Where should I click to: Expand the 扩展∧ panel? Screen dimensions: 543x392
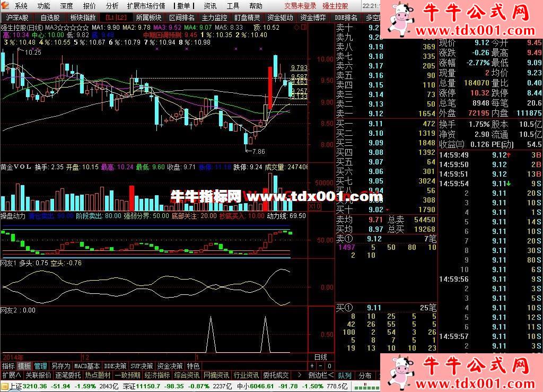(x=12, y=375)
